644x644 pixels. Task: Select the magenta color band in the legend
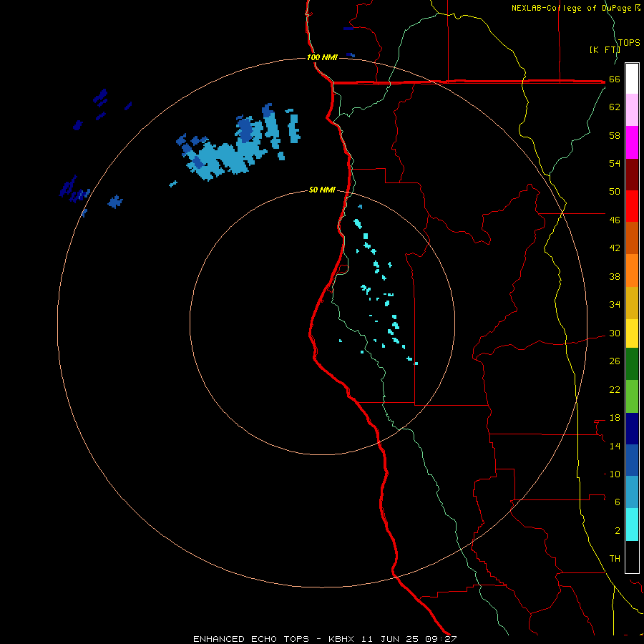[x=632, y=142]
